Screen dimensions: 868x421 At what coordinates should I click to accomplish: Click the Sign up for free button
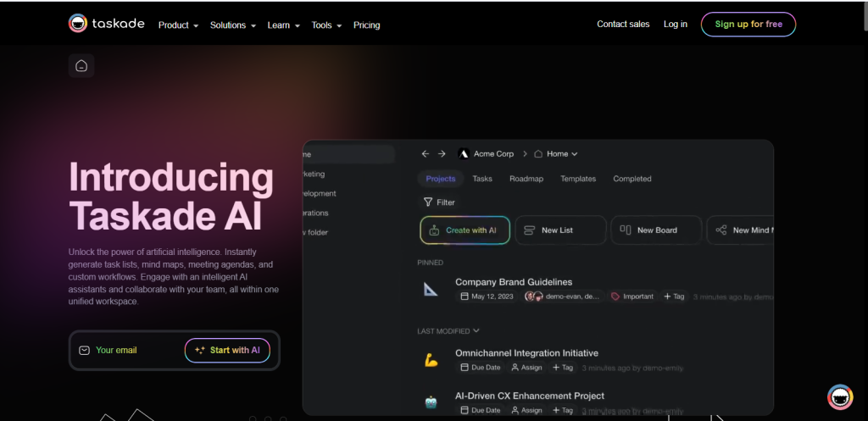point(748,25)
